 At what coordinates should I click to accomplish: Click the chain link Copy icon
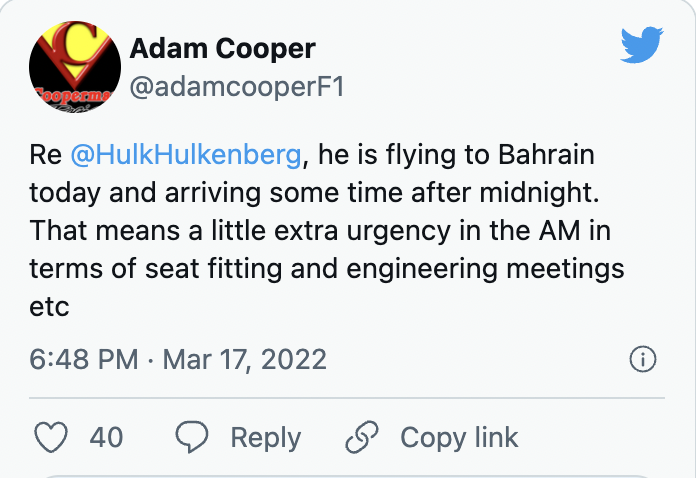(359, 437)
